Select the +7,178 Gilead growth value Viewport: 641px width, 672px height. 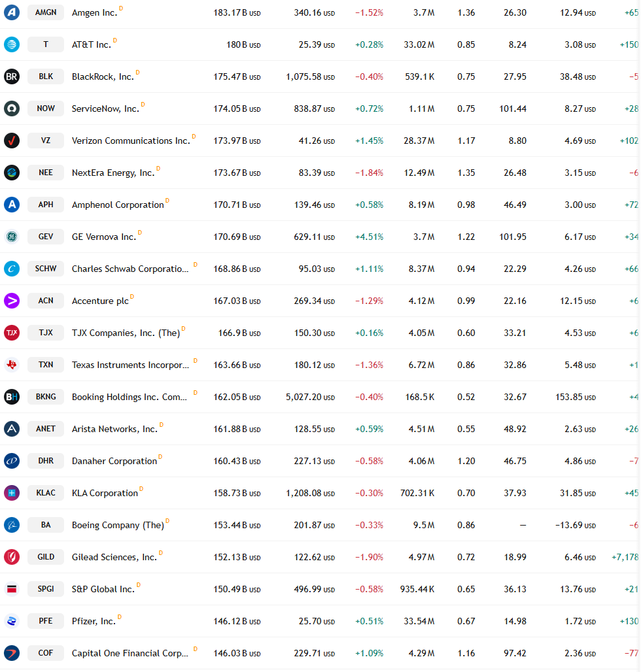625,557
